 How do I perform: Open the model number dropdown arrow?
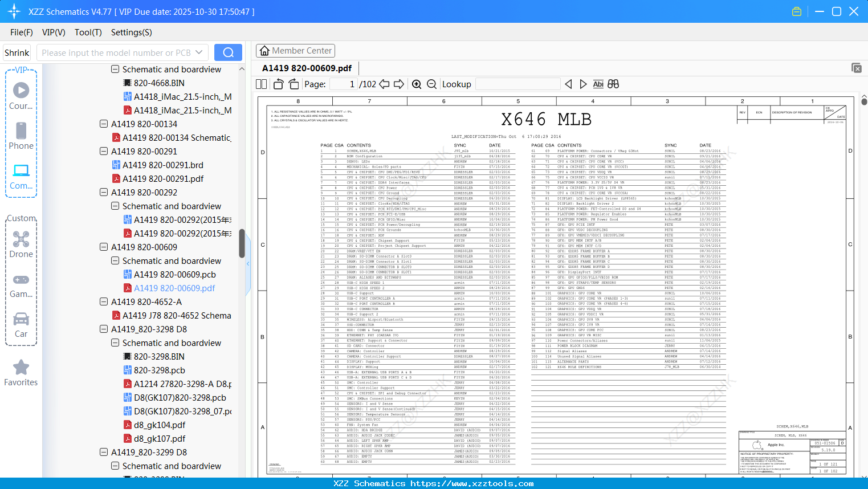click(199, 52)
